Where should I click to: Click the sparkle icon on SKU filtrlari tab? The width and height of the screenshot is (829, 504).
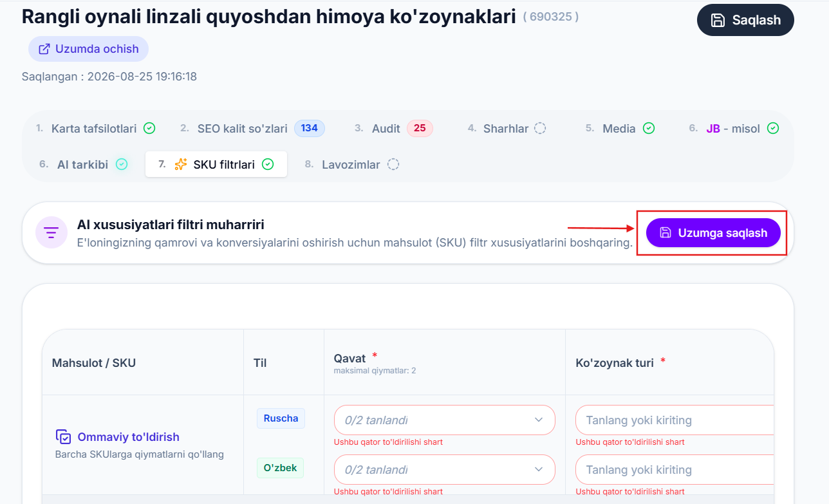[x=181, y=164]
